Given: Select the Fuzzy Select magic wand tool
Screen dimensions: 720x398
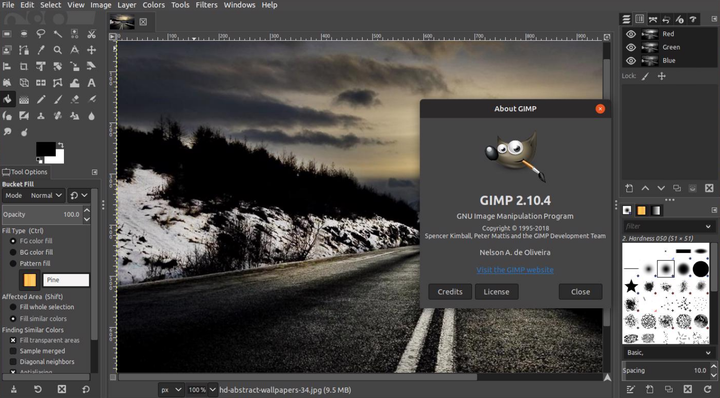Looking at the screenshot, I should [x=58, y=34].
